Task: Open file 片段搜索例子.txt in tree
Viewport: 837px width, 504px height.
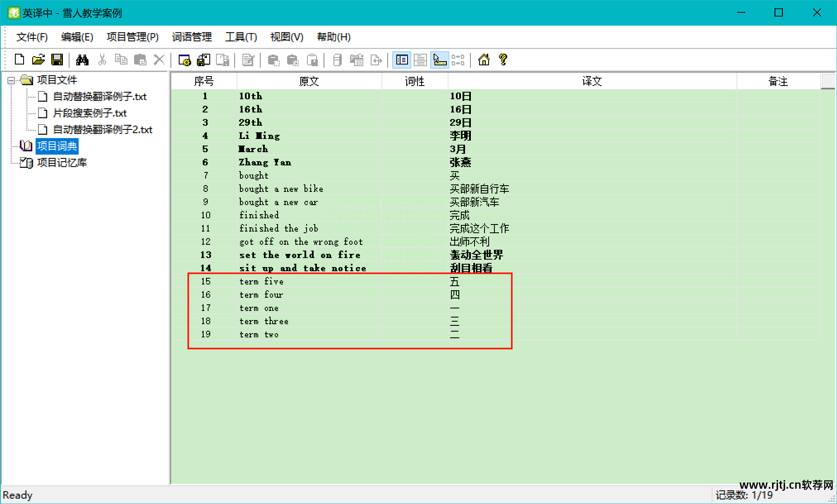Action: [90, 113]
